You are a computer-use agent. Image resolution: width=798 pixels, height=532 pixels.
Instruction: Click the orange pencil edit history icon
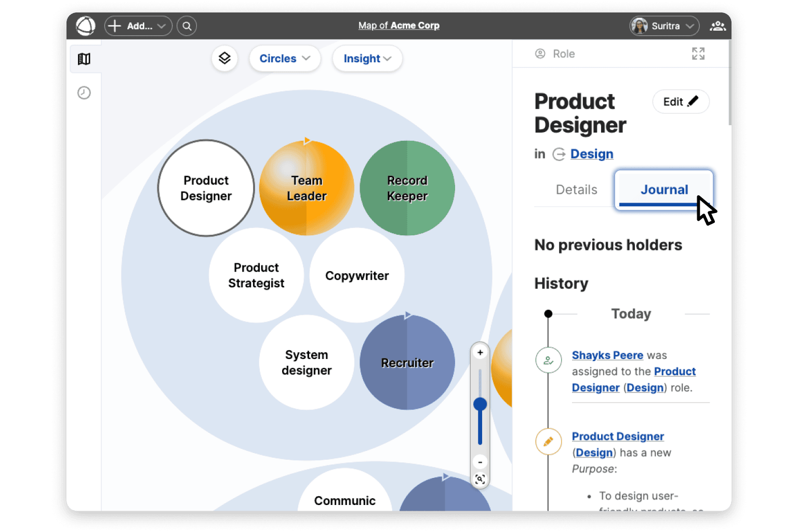coord(549,442)
